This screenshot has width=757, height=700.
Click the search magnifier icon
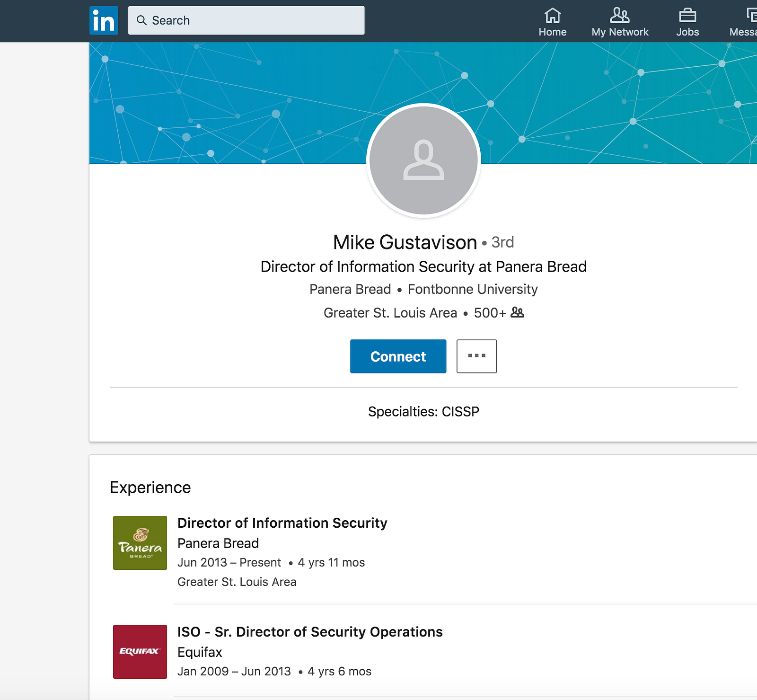tap(141, 20)
